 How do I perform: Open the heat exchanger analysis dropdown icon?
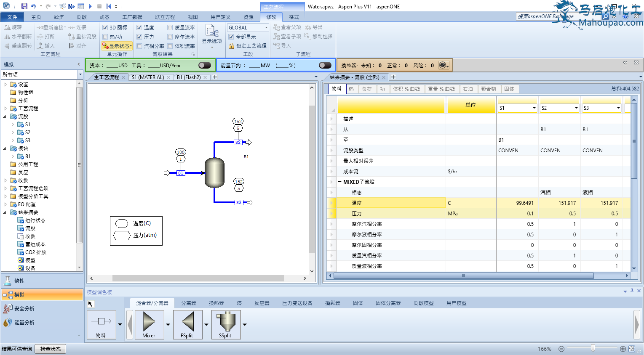444,65
